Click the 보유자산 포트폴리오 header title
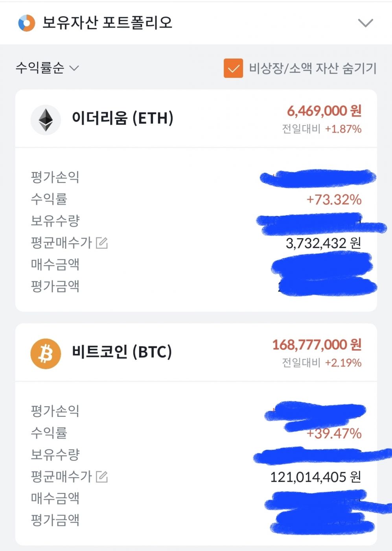 click(107, 23)
